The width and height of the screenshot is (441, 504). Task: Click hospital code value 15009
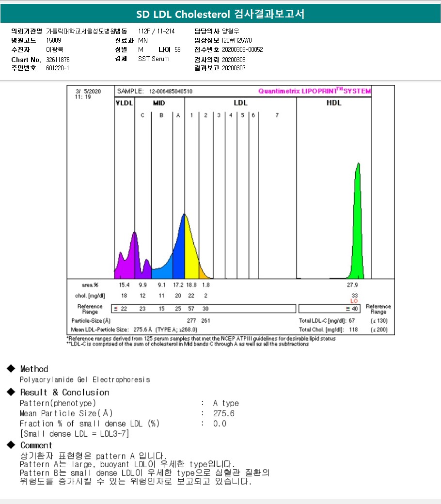(53, 41)
